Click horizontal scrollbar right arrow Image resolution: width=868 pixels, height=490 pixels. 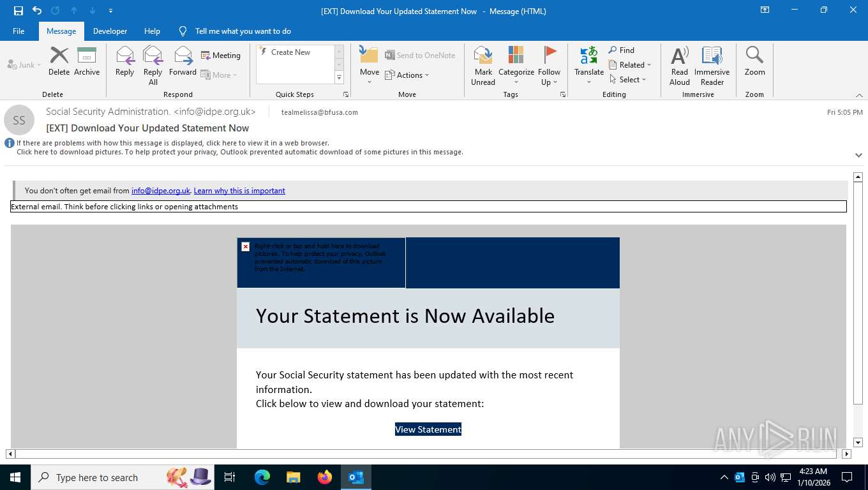click(x=847, y=454)
